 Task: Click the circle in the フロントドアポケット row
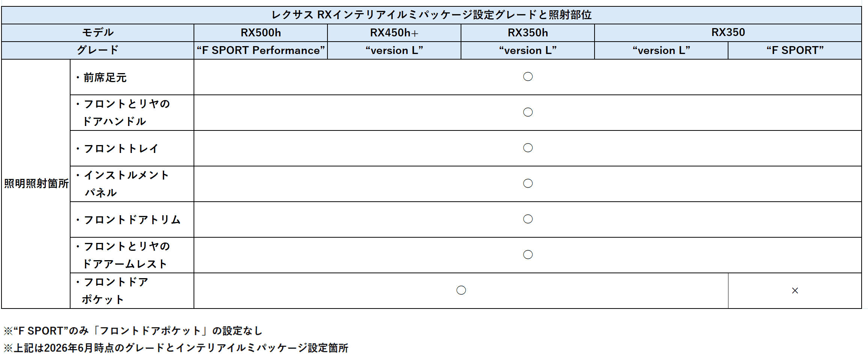tap(461, 290)
